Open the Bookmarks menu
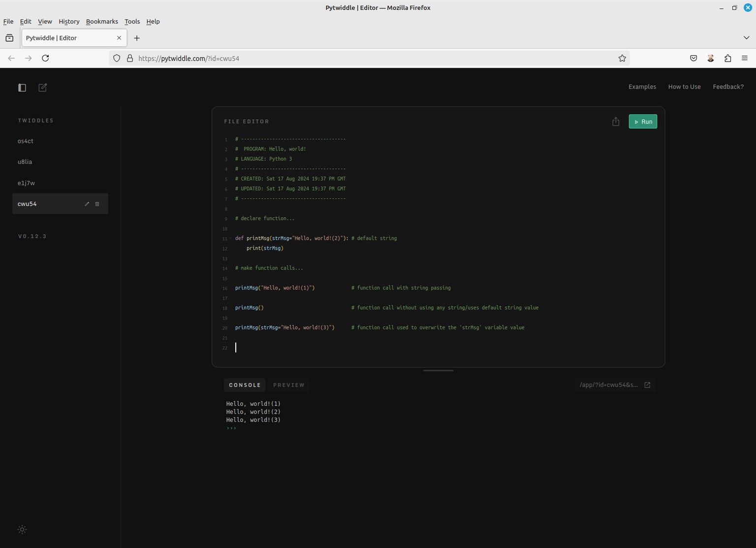This screenshot has height=548, width=756. (102, 22)
